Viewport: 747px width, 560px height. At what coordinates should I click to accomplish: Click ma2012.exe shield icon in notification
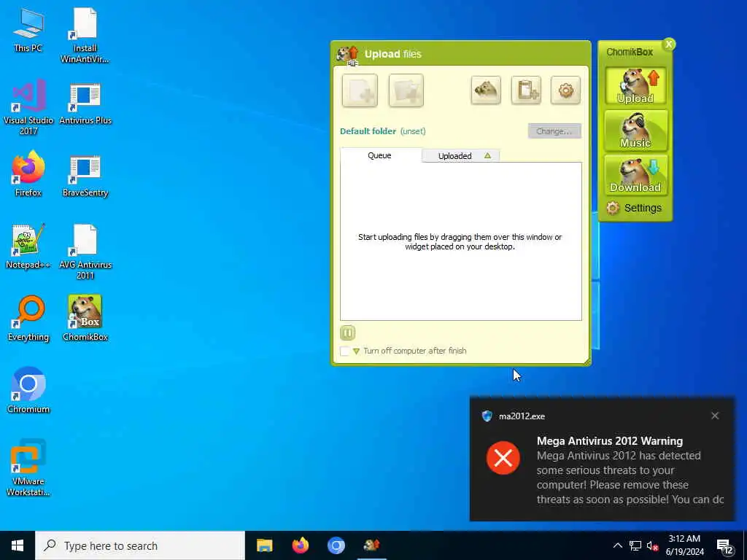pos(487,416)
